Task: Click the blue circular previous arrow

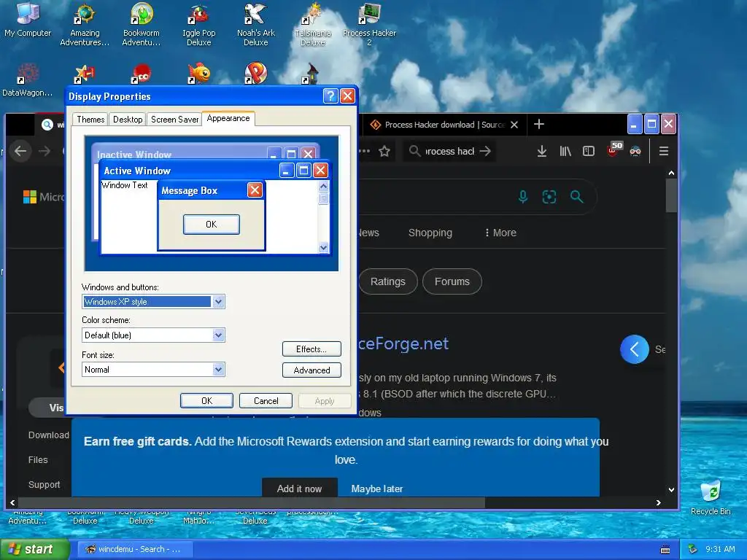Action: [x=634, y=349]
